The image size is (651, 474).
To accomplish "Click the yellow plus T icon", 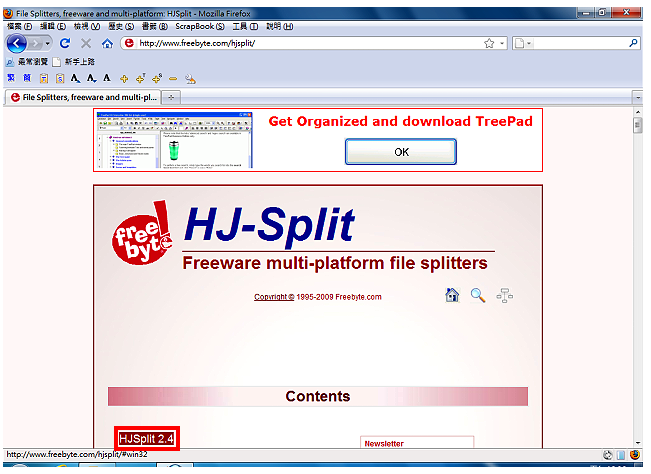I will click(x=140, y=78).
